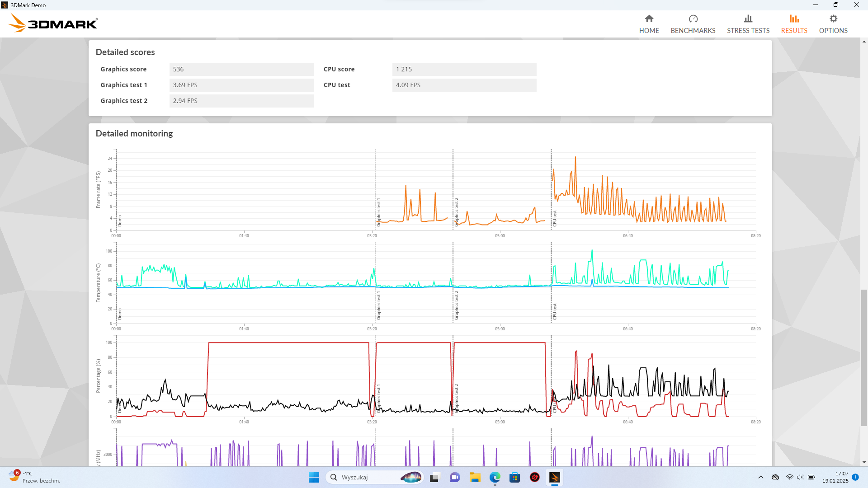Open the HOME tab
The width and height of the screenshot is (868, 488).
click(x=649, y=24)
